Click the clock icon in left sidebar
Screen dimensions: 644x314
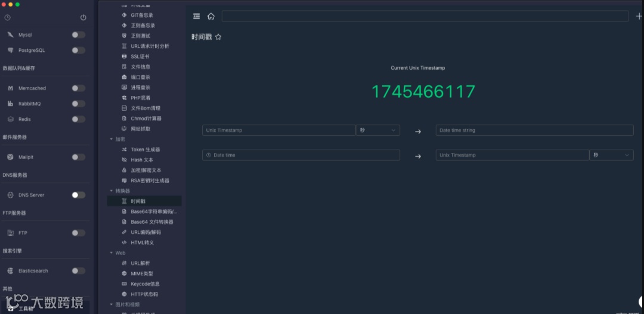[x=7, y=18]
